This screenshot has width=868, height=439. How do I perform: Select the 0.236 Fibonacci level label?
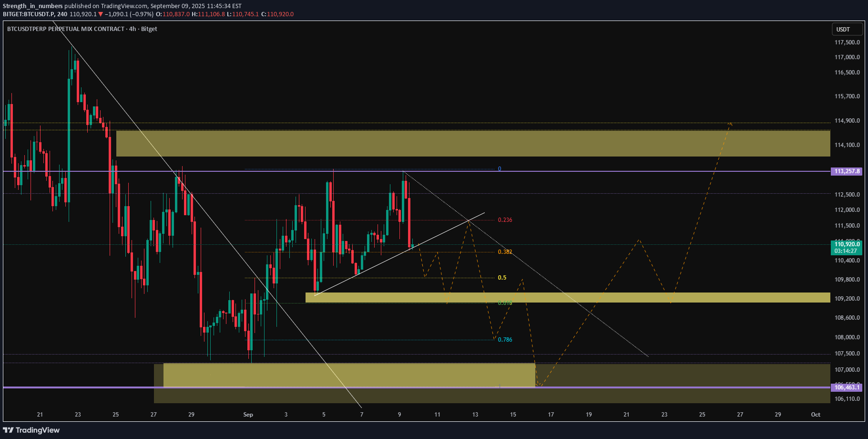pyautogui.click(x=505, y=220)
